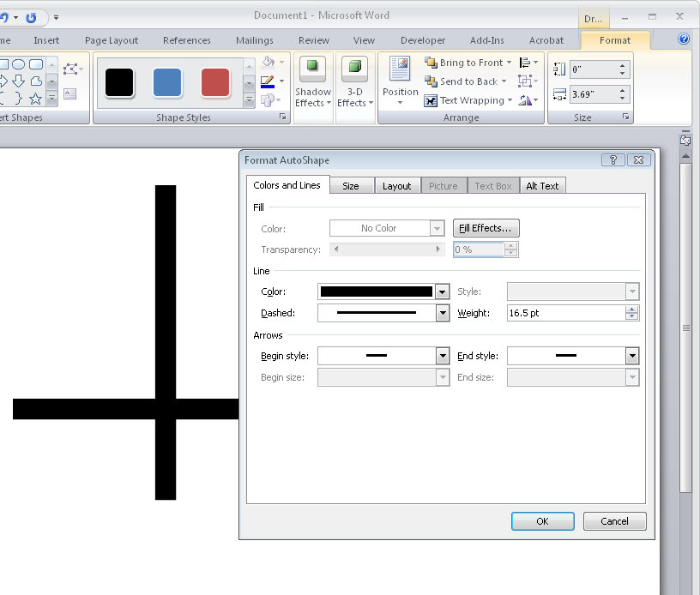
Task: Expand the Shape Styles gallery More arrow
Action: tap(250, 100)
